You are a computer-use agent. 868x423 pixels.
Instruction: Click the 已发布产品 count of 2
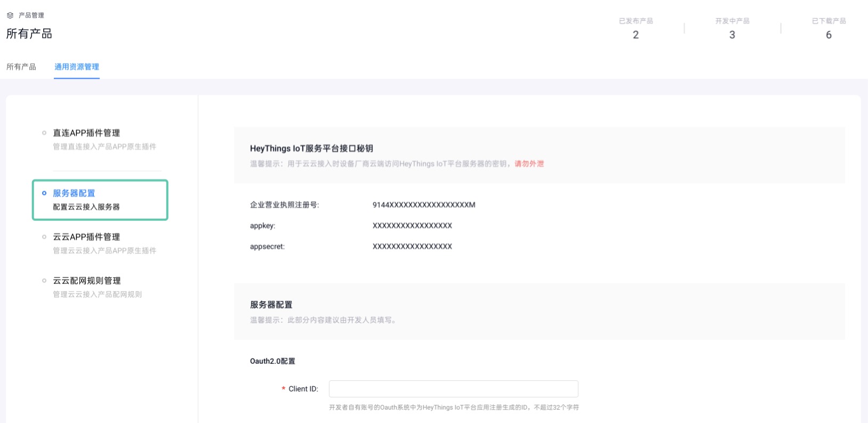(x=636, y=35)
